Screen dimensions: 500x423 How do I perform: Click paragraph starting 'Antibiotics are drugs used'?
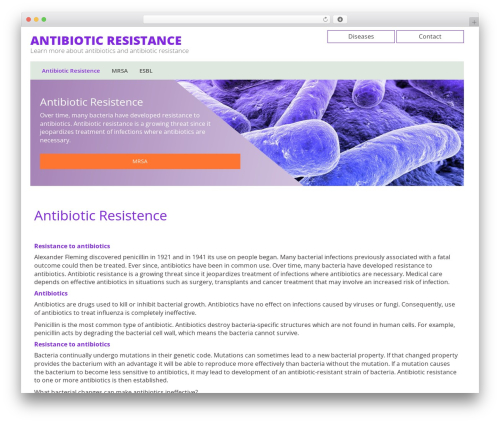pos(244,308)
